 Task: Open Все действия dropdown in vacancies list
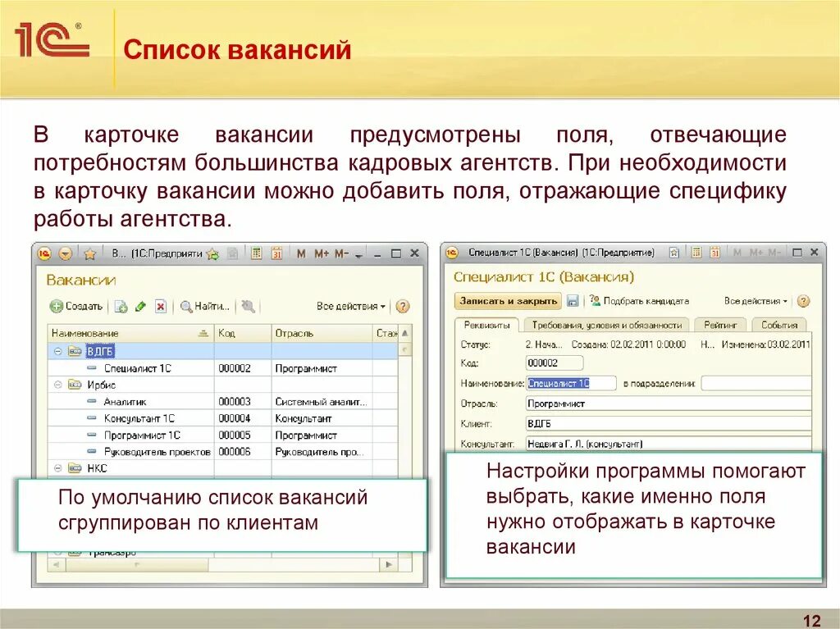(x=349, y=306)
